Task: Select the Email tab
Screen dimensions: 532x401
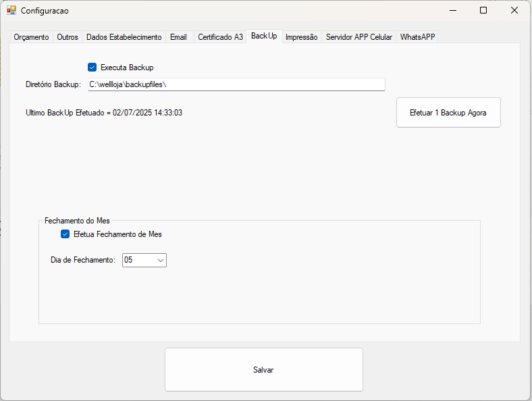Action: [x=178, y=37]
